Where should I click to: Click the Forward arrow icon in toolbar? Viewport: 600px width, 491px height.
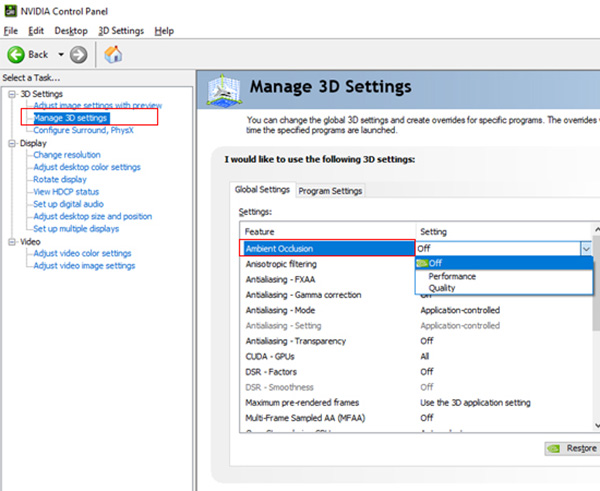(78, 54)
